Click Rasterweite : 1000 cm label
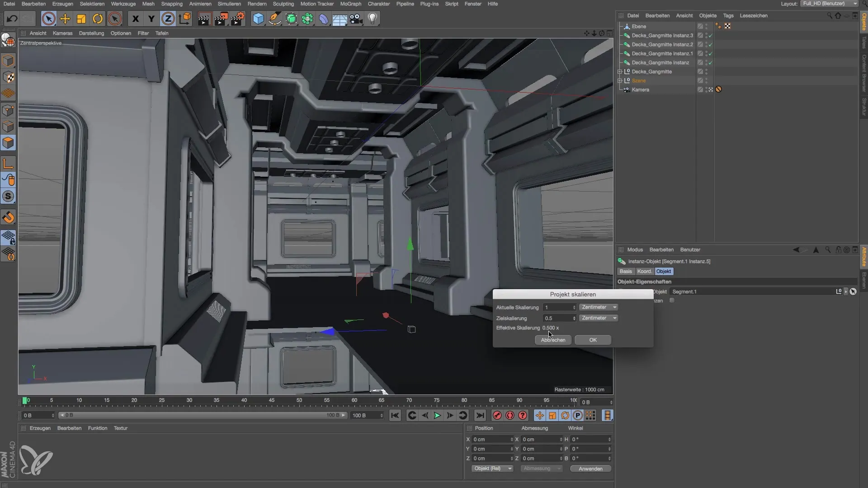Viewport: 868px width, 488px height. tap(579, 389)
